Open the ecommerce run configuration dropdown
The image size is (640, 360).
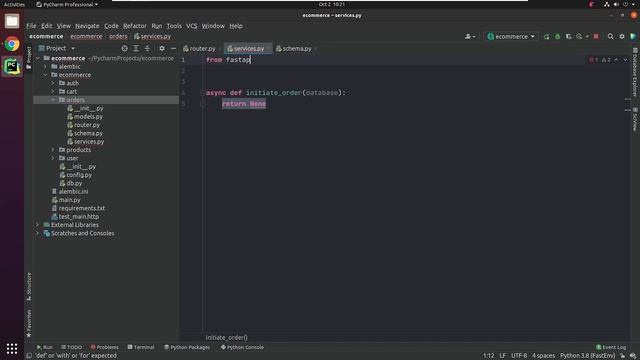click(511, 36)
